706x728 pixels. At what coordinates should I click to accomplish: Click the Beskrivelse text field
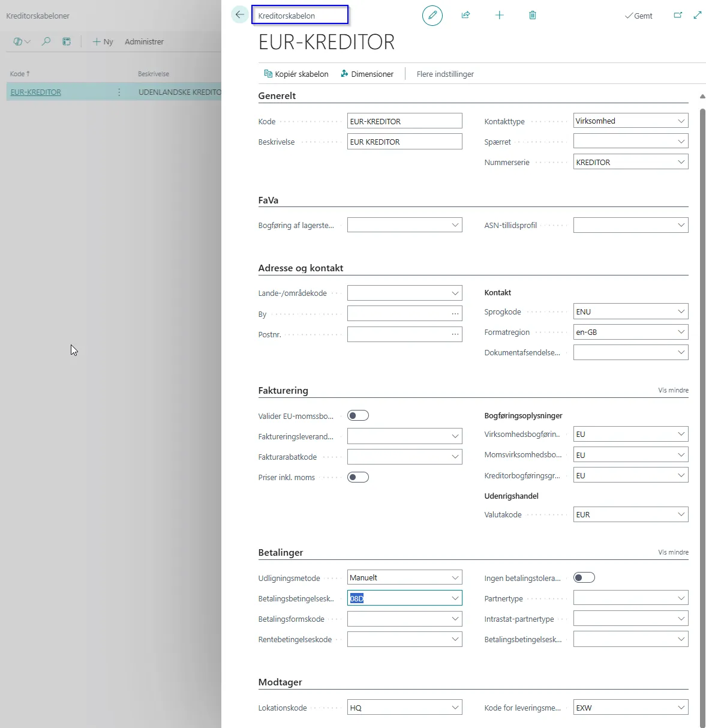[x=404, y=142]
